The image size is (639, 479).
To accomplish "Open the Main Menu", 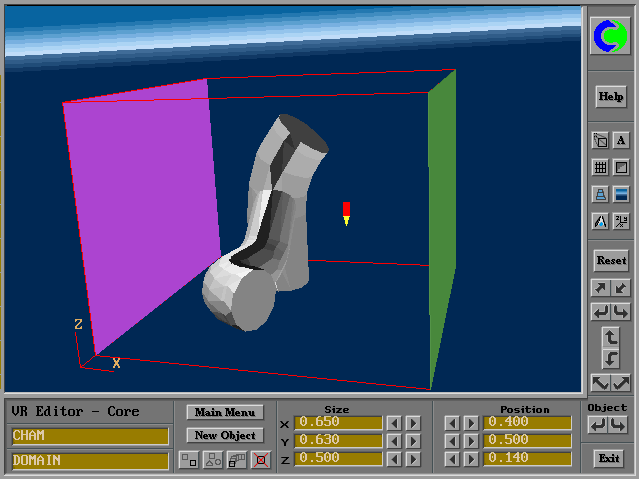I will click(x=224, y=412).
